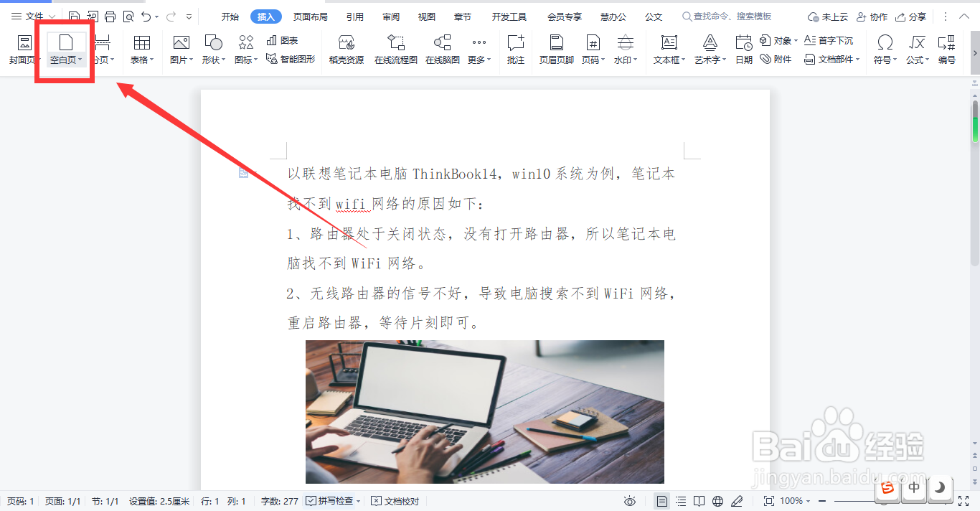Toggle eye protection mode in status bar
Screen dimensions: 980x511
click(x=630, y=501)
